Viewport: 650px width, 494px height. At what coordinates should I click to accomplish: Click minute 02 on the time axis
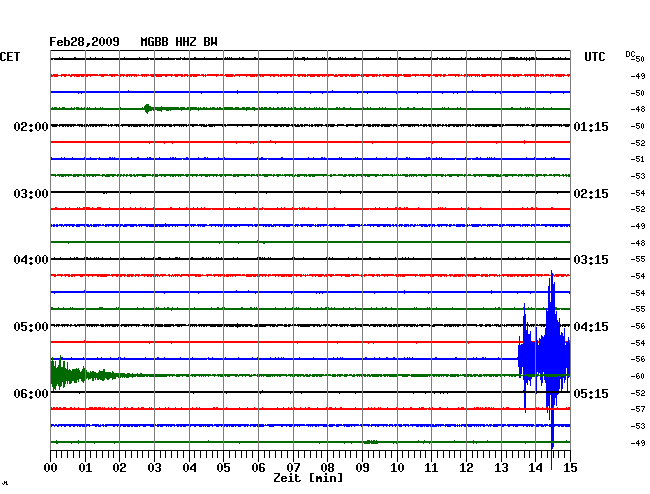[119, 467]
